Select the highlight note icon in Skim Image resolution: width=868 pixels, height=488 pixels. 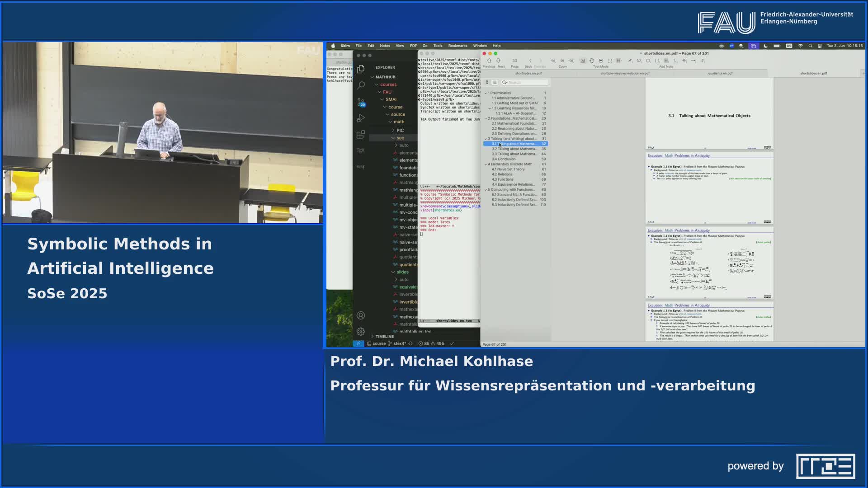[666, 60]
